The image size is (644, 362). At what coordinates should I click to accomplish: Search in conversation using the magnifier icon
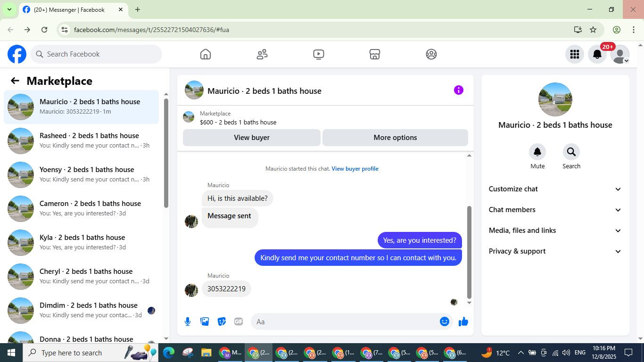click(x=571, y=152)
